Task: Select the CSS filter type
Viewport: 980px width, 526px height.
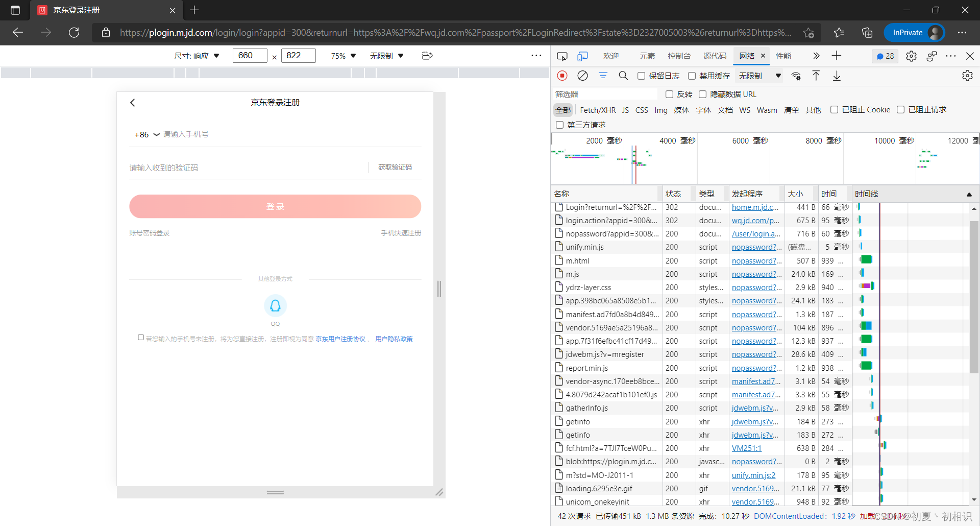Action: pyautogui.click(x=642, y=110)
